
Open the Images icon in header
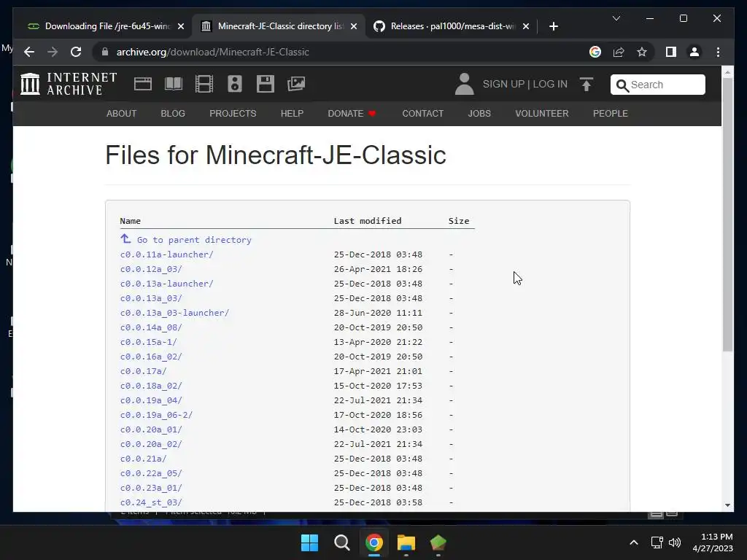point(296,84)
